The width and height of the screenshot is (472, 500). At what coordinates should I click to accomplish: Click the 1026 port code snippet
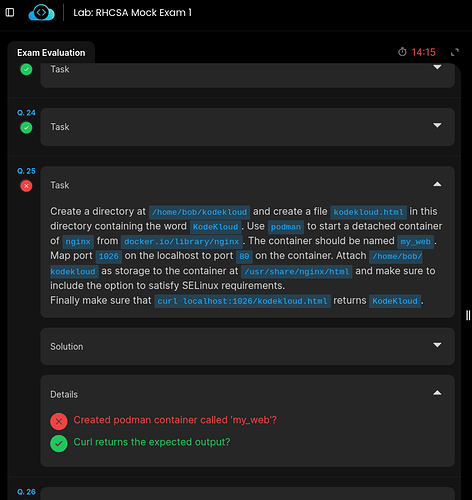point(109,256)
